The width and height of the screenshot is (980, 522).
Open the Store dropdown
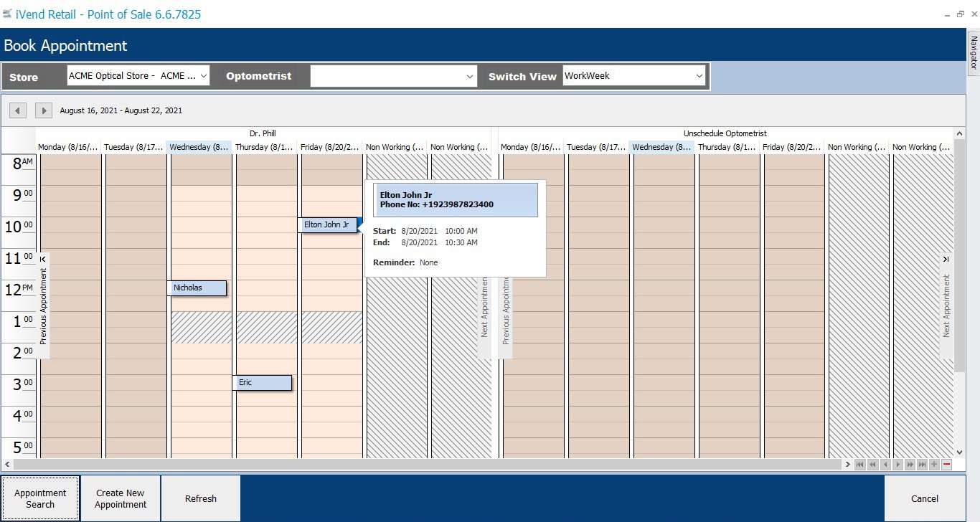(x=138, y=75)
